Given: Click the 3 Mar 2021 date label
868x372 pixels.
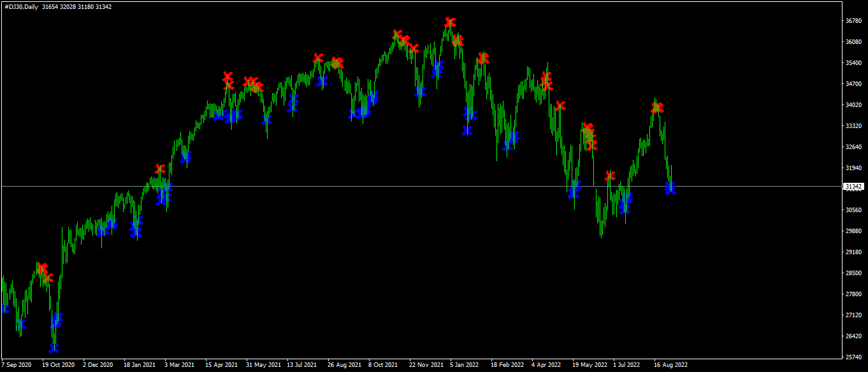Looking at the screenshot, I should click(x=179, y=365).
